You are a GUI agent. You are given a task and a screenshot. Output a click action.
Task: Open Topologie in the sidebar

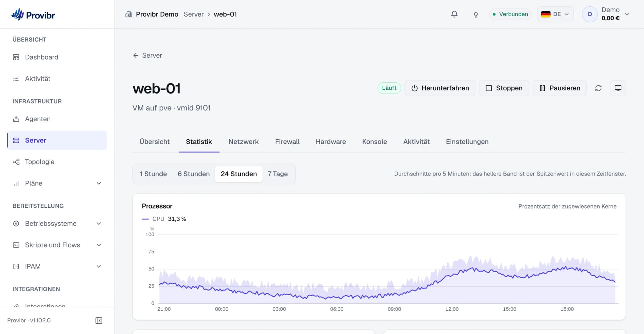[57, 162]
